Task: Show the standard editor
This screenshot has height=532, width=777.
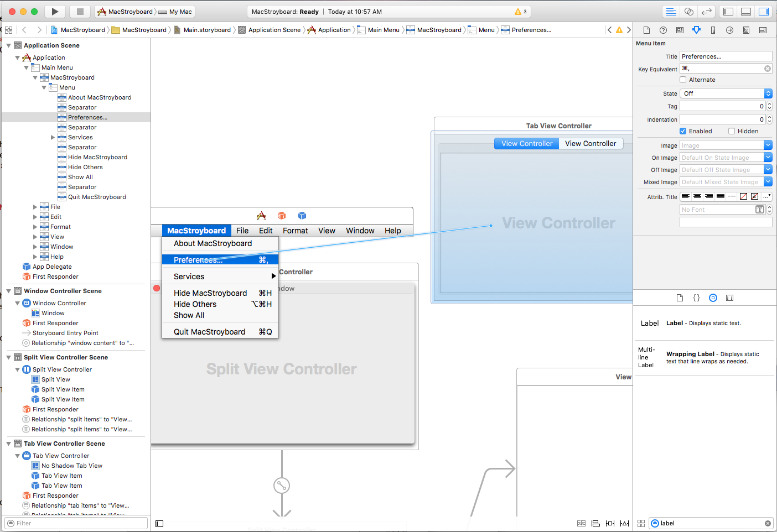Action: pos(671,12)
